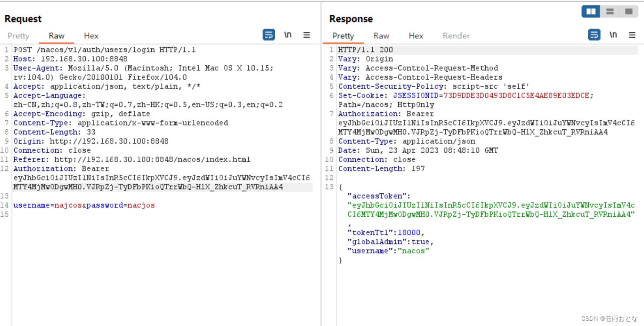This screenshot has width=644, height=326.
Task: Show non-printable \n characters in Request pane
Action: click(x=288, y=35)
